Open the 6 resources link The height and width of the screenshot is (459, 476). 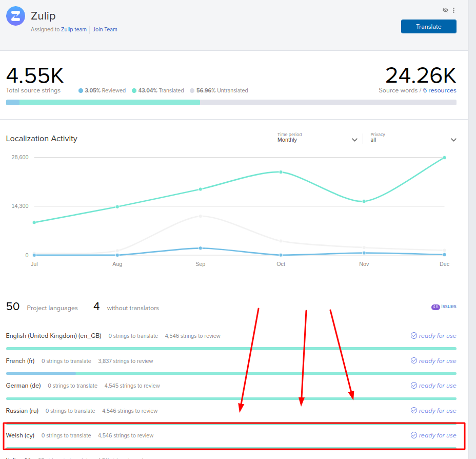point(439,90)
